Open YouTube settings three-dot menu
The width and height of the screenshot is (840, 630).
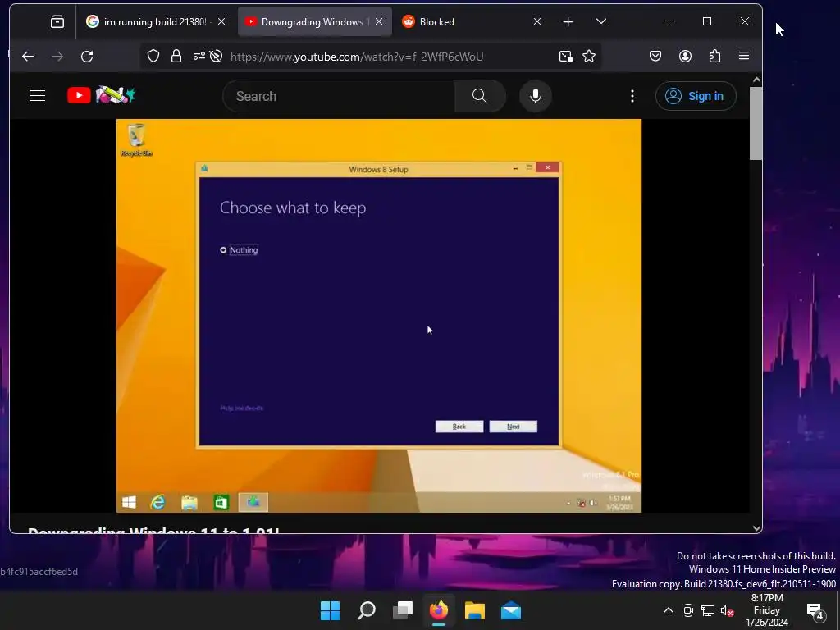pos(632,96)
